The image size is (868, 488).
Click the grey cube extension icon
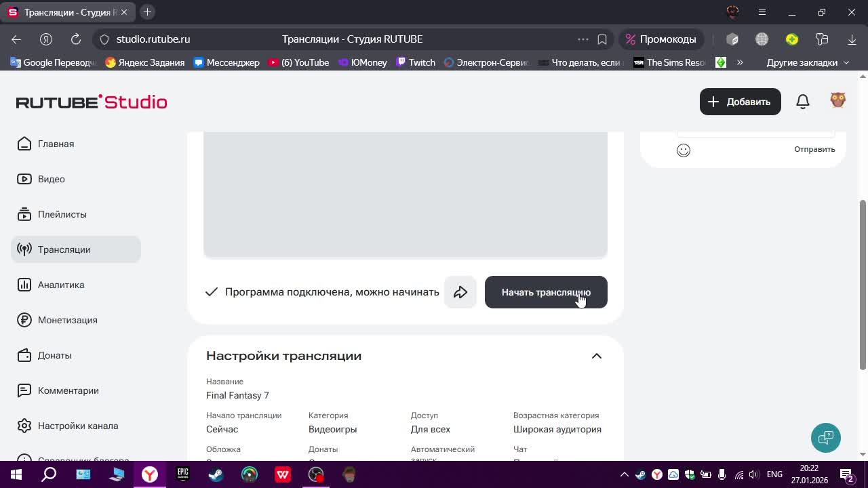[732, 39]
